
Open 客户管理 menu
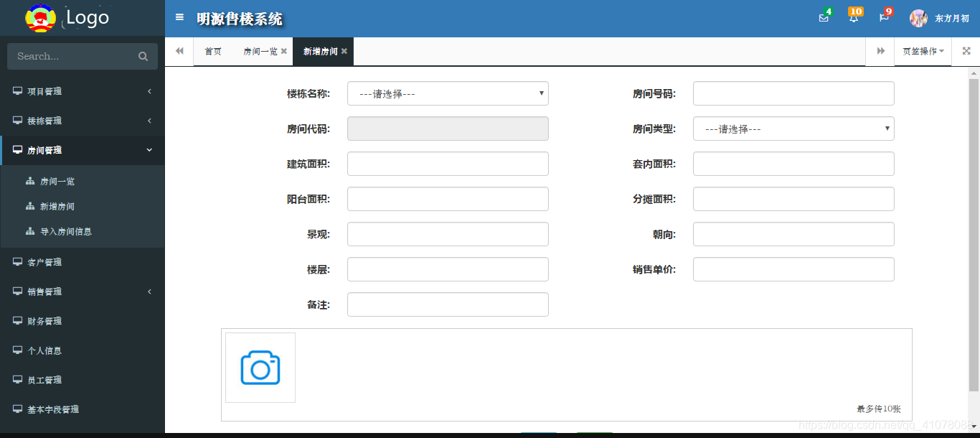tap(83, 262)
